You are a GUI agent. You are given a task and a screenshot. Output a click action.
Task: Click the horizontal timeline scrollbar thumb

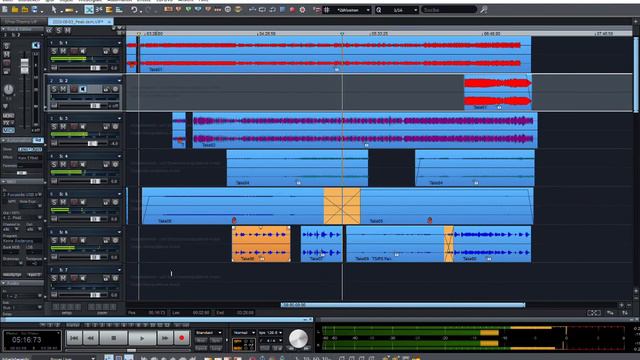[x=403, y=305]
